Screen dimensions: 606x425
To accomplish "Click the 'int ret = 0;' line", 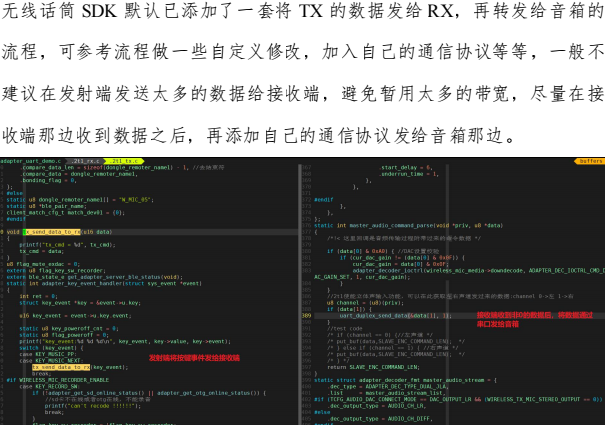I will [39, 296].
